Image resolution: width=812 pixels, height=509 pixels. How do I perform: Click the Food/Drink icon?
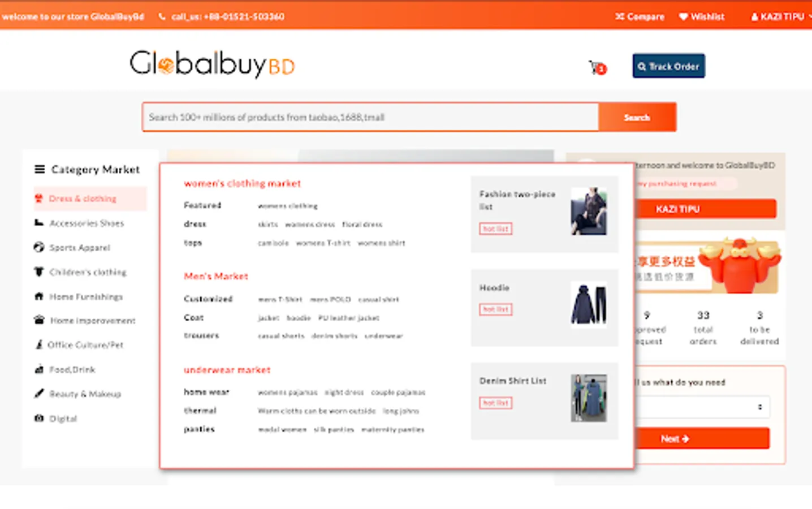[39, 369]
